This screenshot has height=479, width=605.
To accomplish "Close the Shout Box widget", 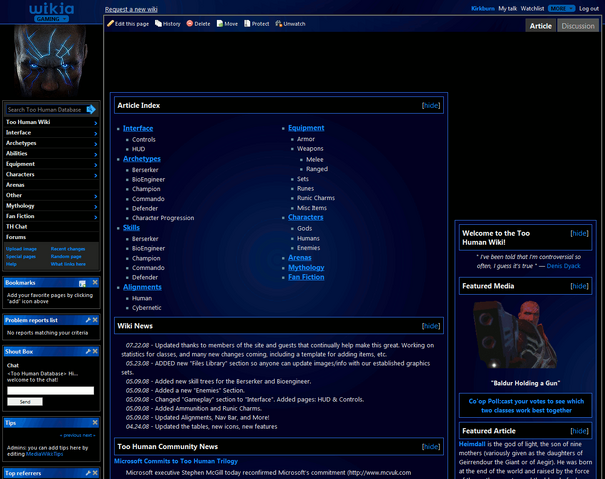I will tap(95, 351).
